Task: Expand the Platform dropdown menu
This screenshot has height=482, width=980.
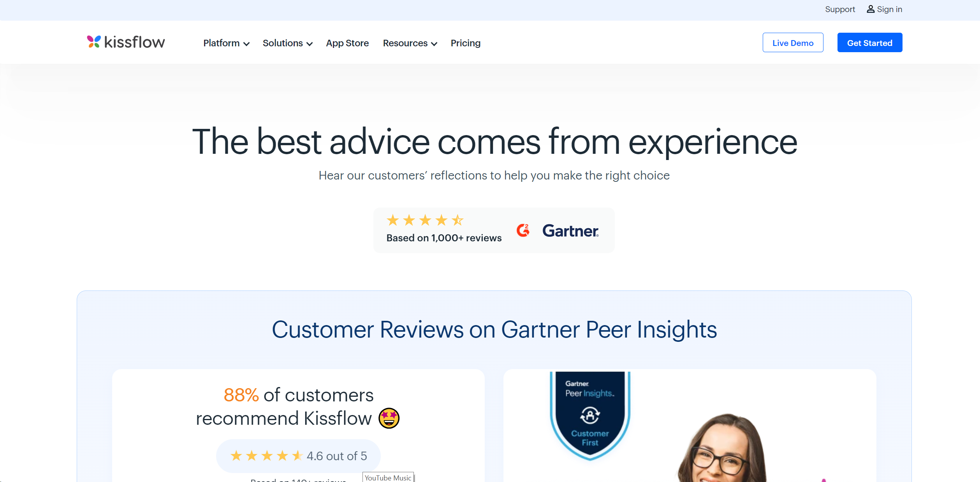Action: (x=225, y=42)
